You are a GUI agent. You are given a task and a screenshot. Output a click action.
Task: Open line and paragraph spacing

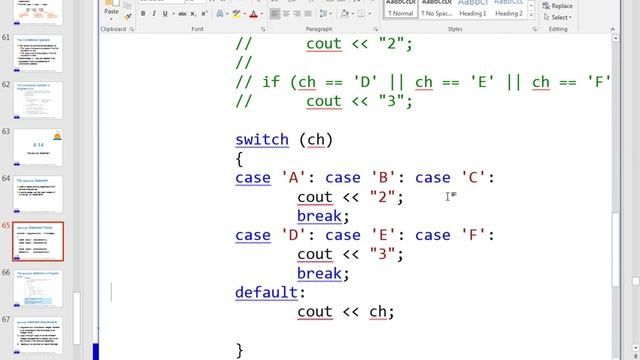click(x=323, y=14)
